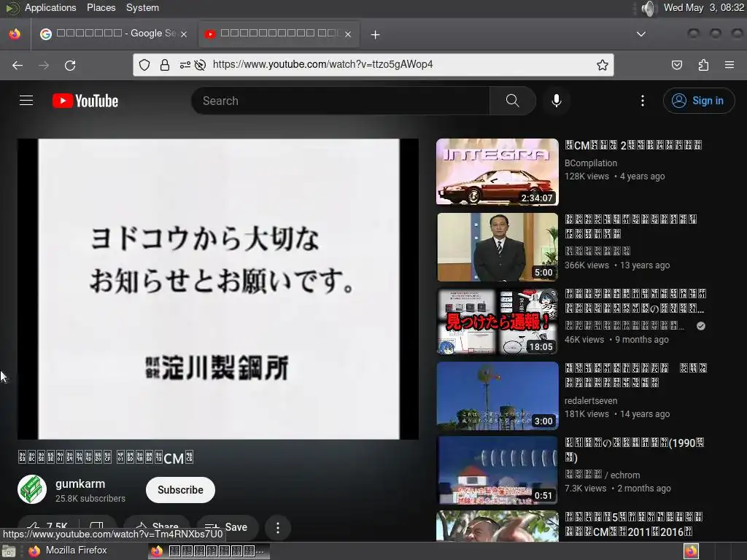The image size is (747, 560).
Task: Open the 0:51 recommended video thumbnail
Action: (x=498, y=470)
